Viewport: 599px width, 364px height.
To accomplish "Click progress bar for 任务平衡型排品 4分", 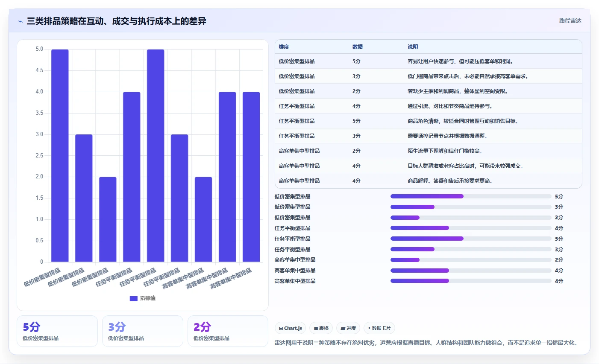I will click(471, 228).
